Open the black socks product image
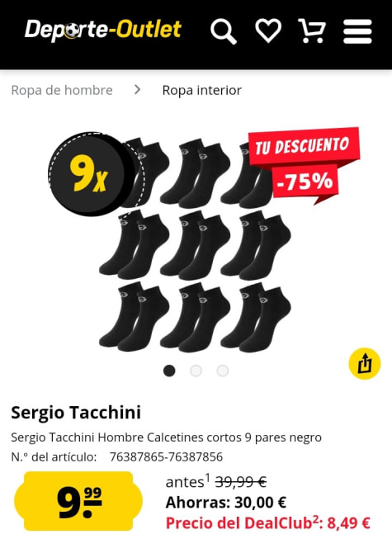 pyautogui.click(x=195, y=245)
